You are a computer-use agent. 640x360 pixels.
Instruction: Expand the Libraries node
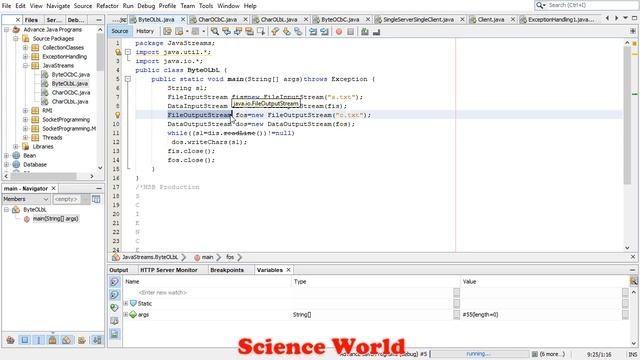[x=16, y=147]
